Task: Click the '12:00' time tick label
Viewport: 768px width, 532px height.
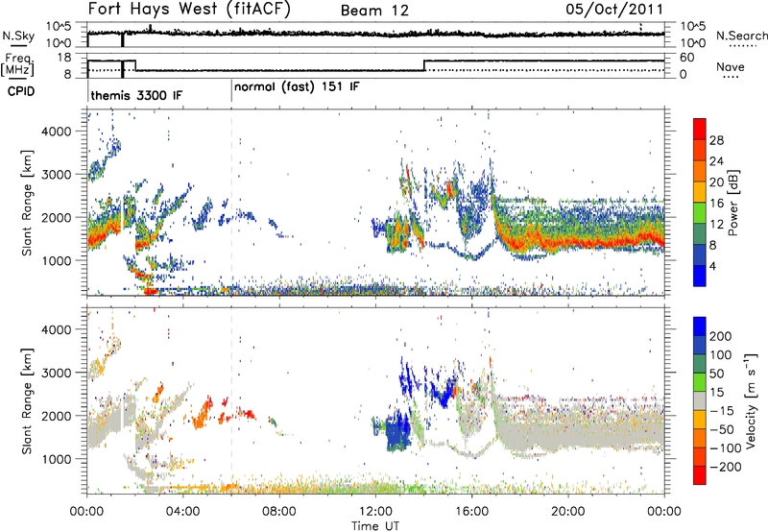Action: tap(375, 512)
